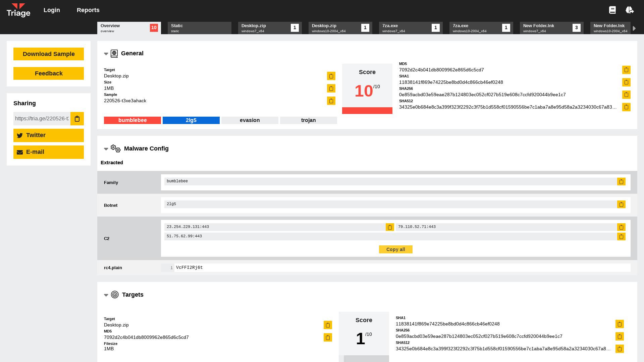Copy the Target Desktop.zip in General

tap(331, 76)
